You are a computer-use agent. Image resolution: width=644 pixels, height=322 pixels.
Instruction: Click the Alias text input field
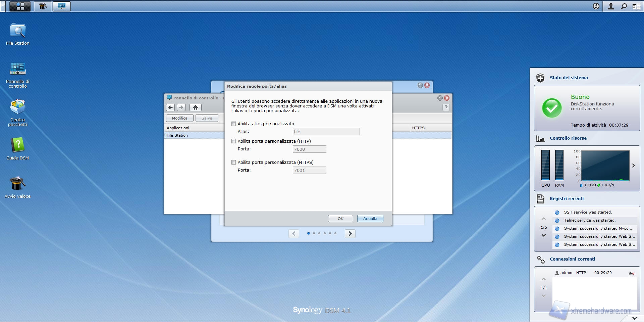click(x=326, y=132)
